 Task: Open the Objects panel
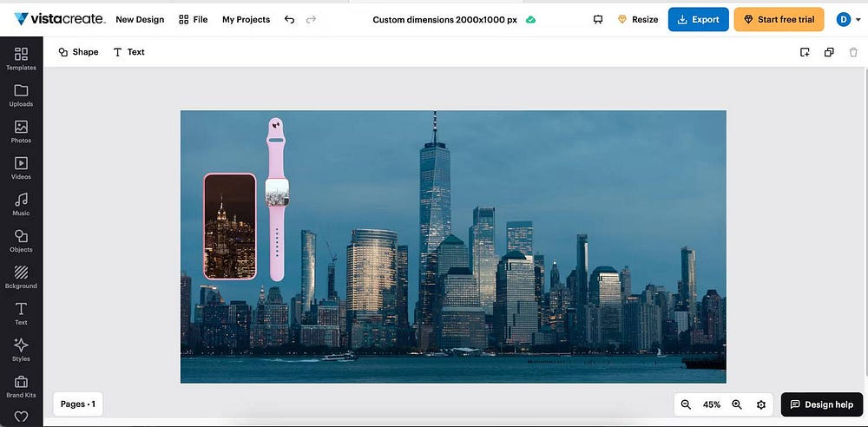click(21, 240)
